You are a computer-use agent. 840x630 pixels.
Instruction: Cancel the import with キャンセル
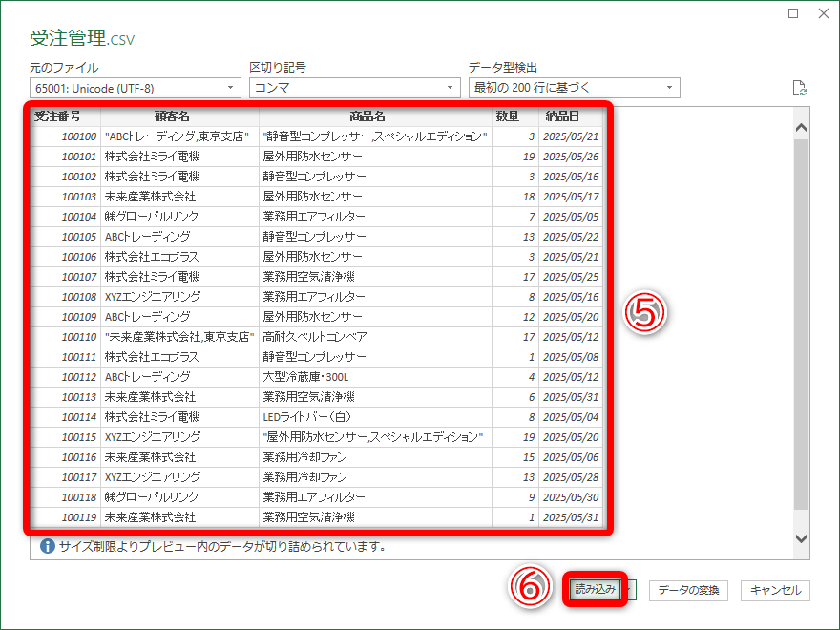[775, 590]
